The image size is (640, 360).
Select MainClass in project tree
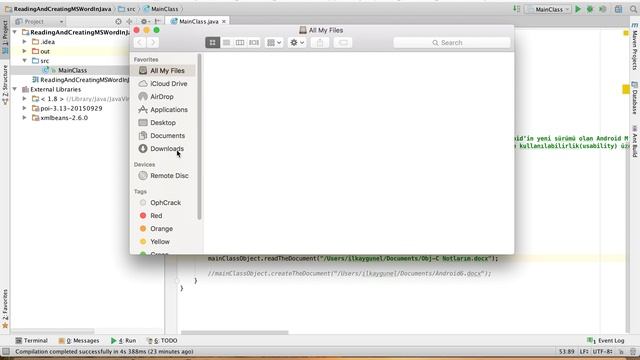tap(72, 70)
